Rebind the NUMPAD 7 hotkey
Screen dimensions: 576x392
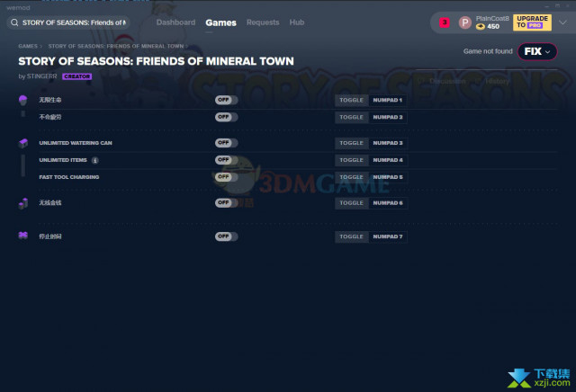[x=388, y=236]
